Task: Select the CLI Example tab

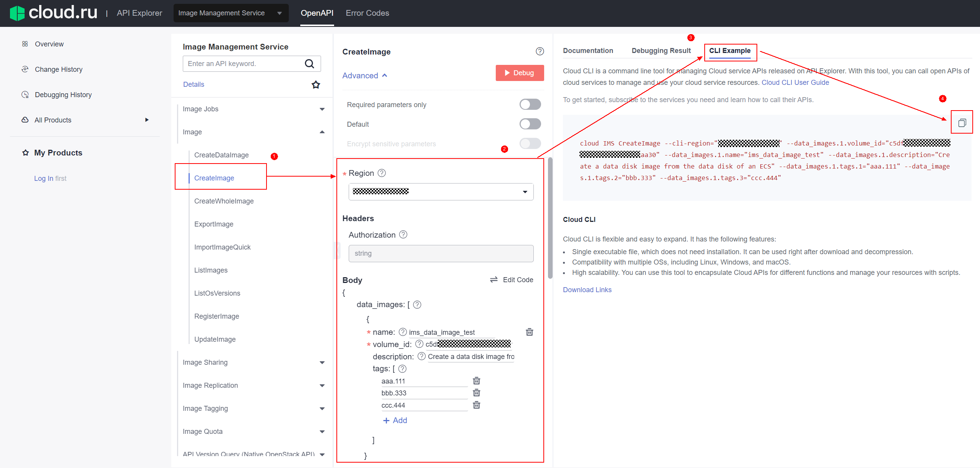Action: [730, 51]
